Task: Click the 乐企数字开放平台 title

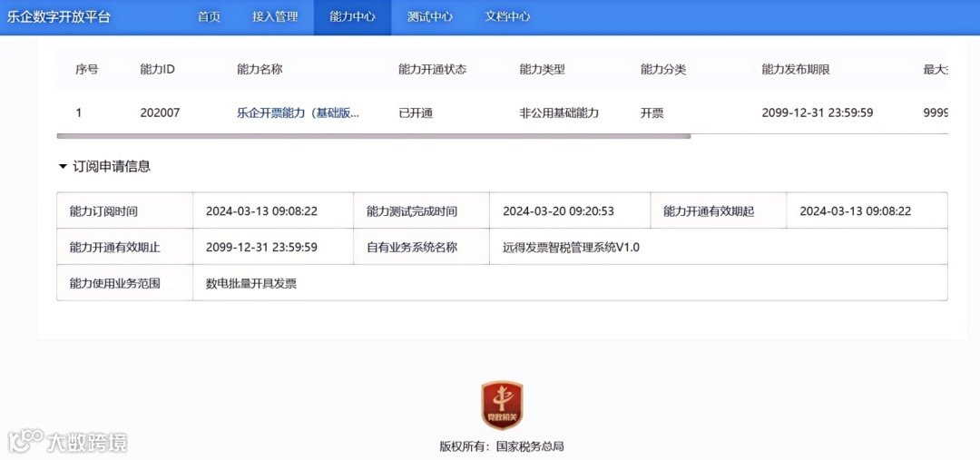Action: (58, 17)
